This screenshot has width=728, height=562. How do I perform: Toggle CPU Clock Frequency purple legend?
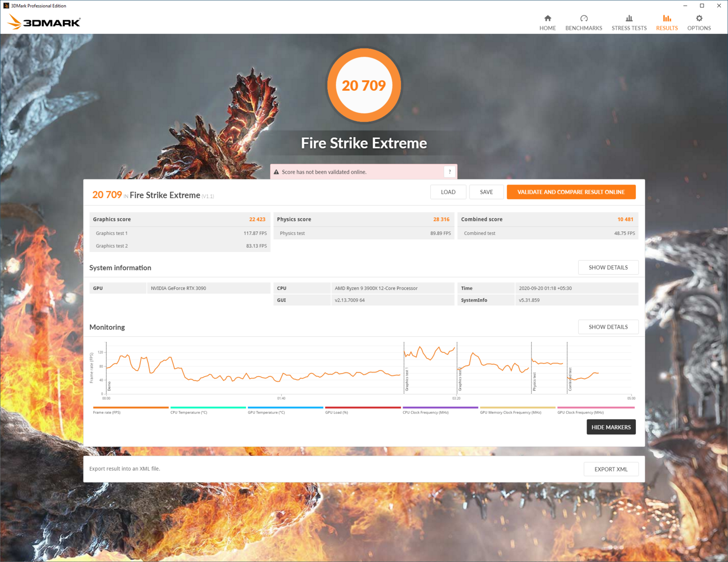[441, 407]
